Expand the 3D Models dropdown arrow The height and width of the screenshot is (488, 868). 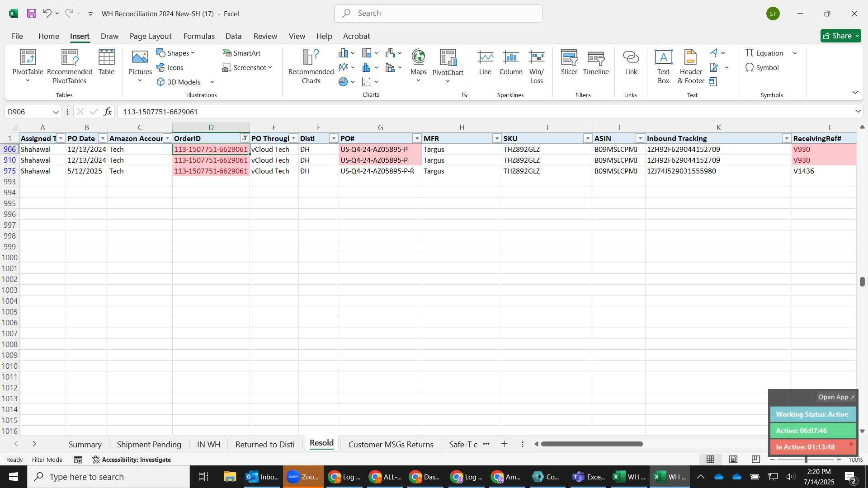(212, 82)
